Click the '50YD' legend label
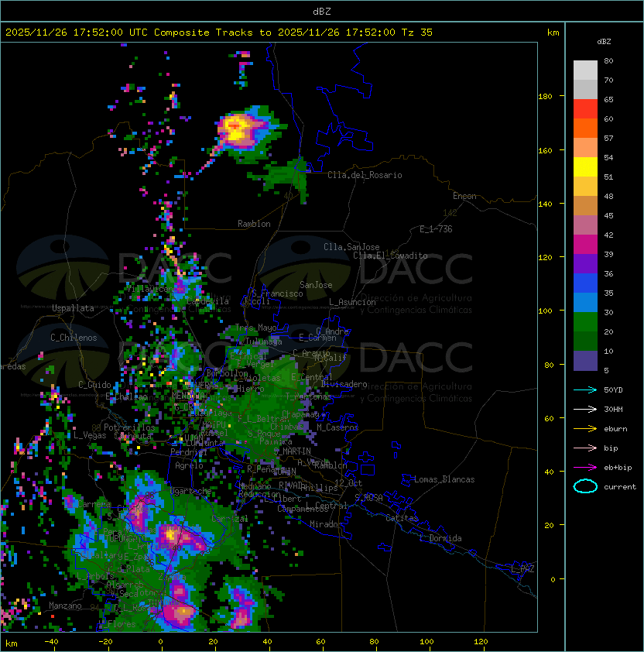Viewport: 644px width, 652px height. pos(613,389)
